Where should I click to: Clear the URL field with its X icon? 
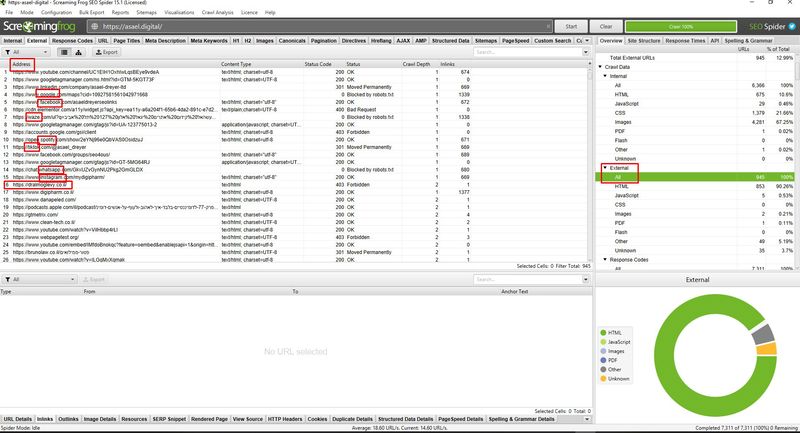coord(548,27)
